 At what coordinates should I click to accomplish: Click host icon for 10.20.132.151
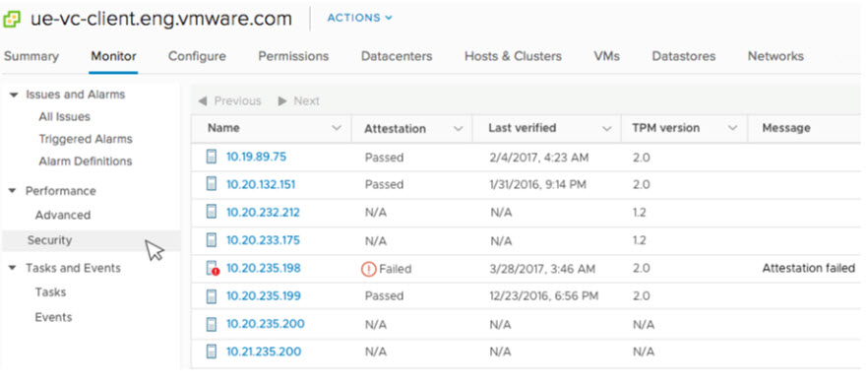[211, 184]
